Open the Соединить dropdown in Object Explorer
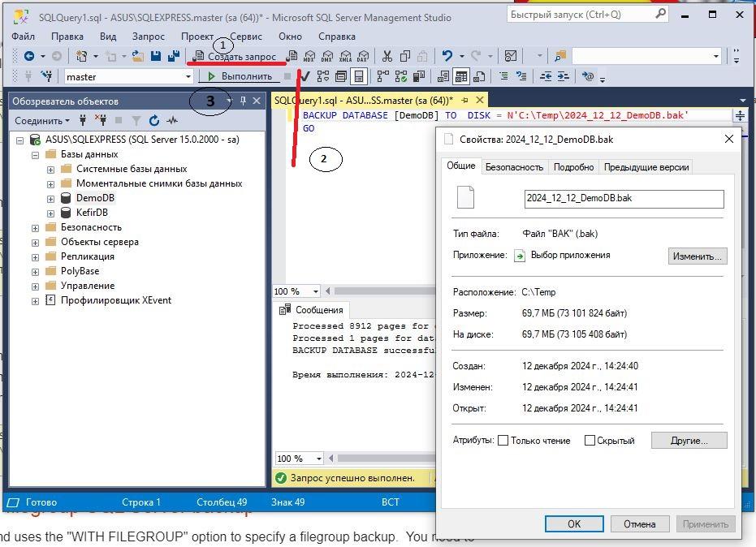This screenshot has height=547, width=756. (42, 120)
